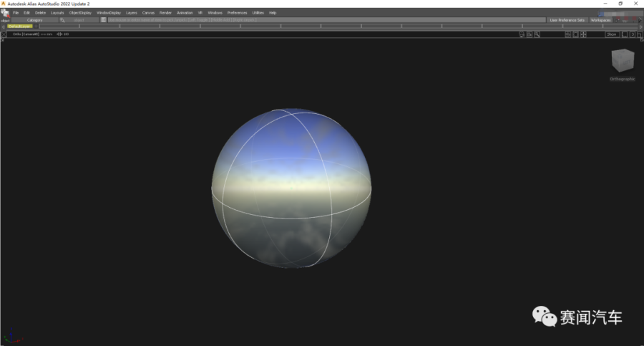Open the Category dropdown
This screenshot has height=346, width=644.
click(x=34, y=20)
